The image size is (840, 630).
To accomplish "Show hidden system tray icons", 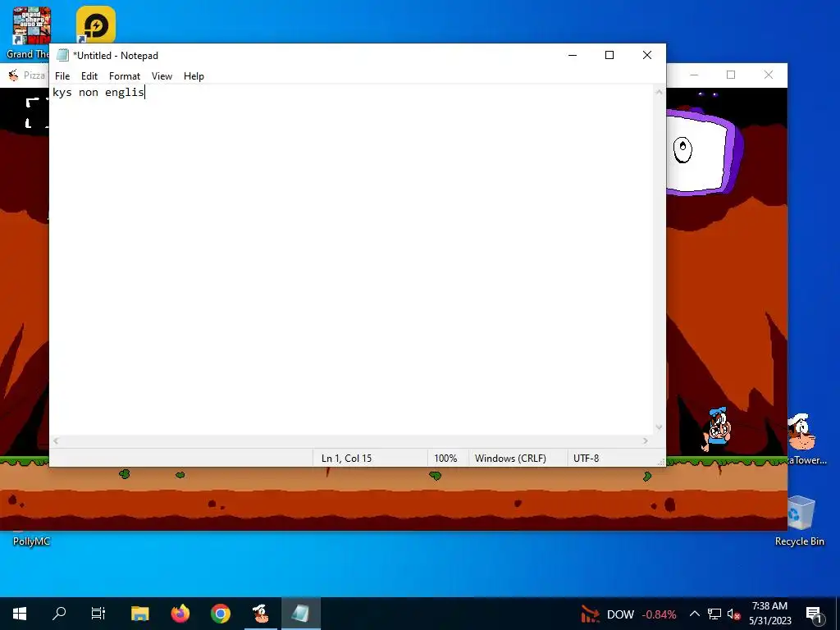I will 694,614.
